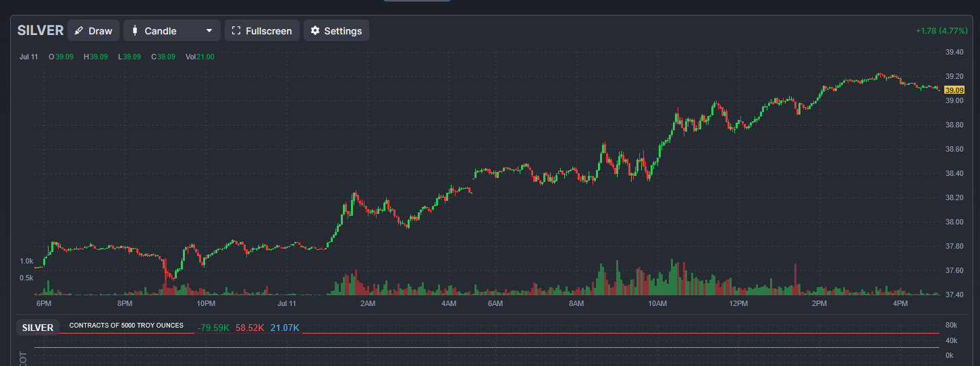Screen dimensions: 980x366
Task: Click the 8AM time axis label
Action: 576,305
